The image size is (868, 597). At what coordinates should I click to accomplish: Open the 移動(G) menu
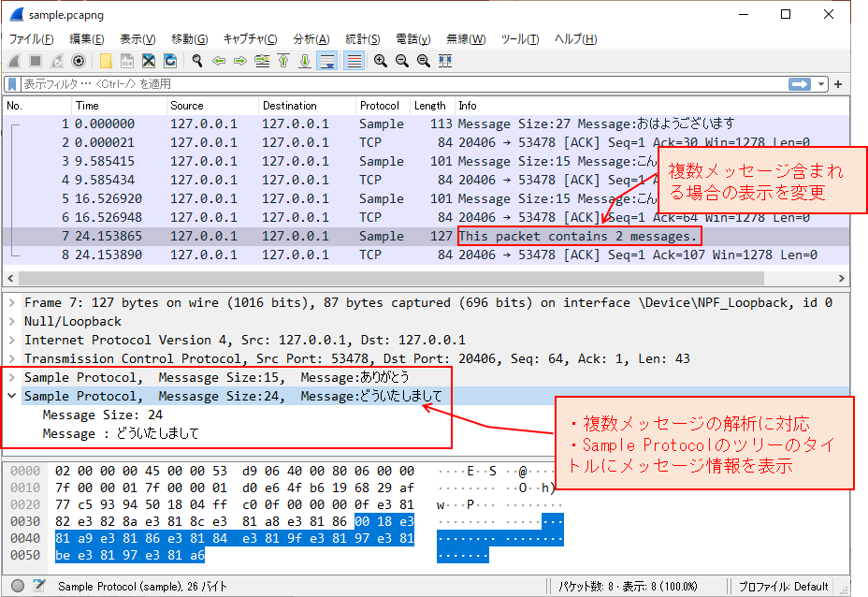tap(189, 39)
